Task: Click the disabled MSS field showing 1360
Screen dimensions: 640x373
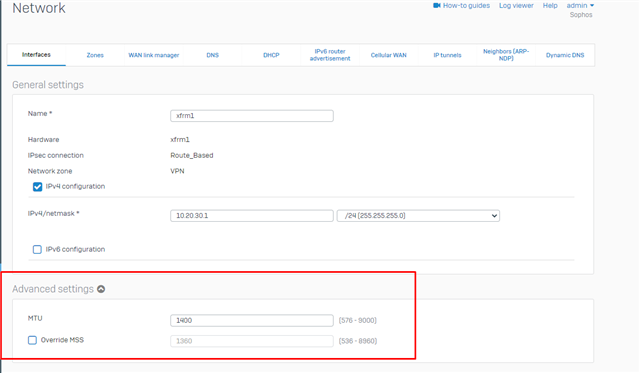Action: 252,341
